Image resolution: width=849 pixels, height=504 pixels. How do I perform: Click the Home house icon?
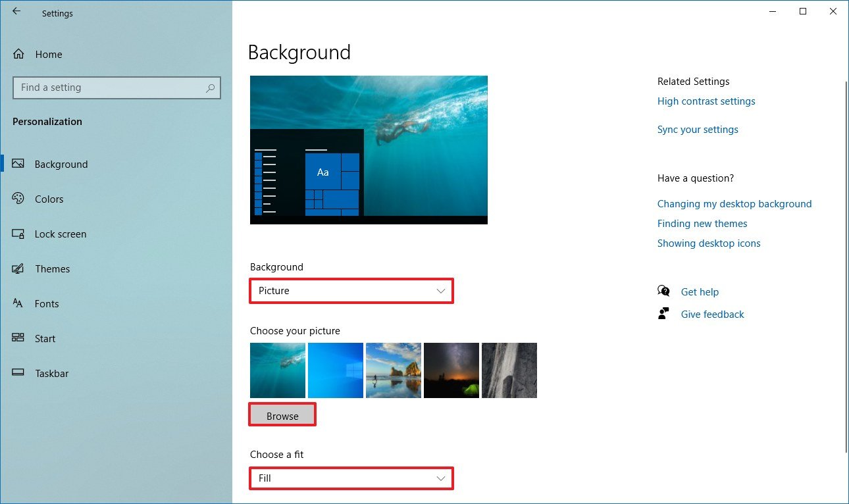coord(18,54)
